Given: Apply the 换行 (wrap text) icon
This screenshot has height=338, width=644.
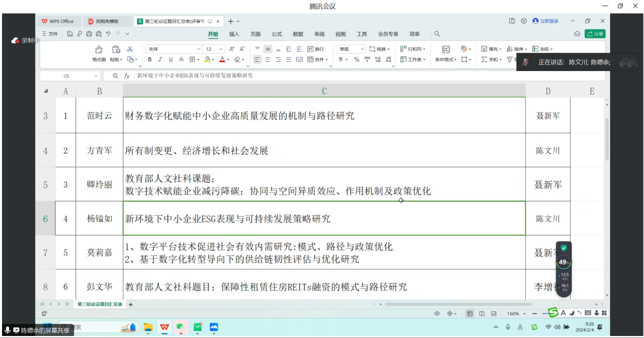Looking at the screenshot, I should [310, 49].
